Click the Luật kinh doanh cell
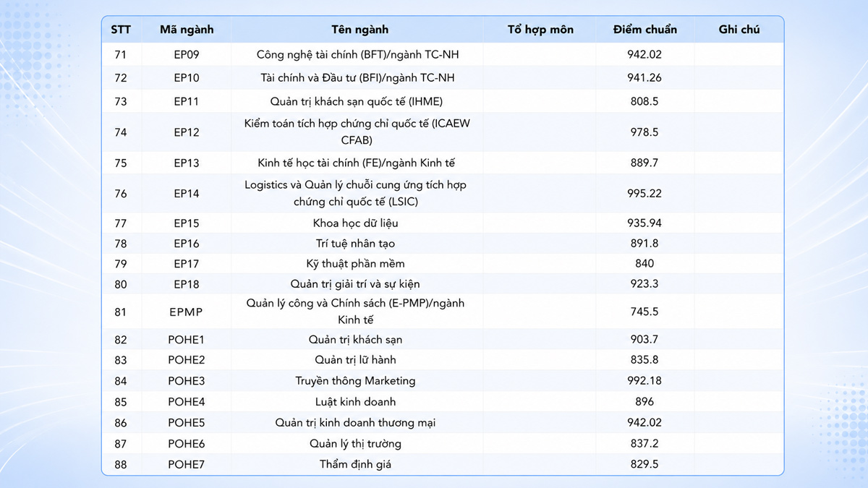Screen dimensions: 868x488 click(355, 402)
